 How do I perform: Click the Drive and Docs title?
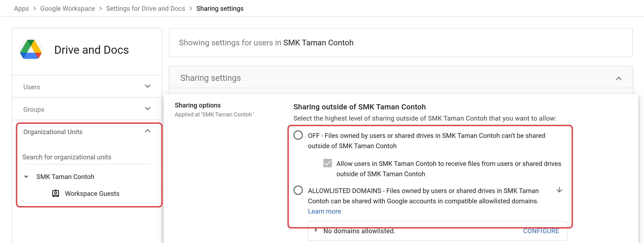91,50
